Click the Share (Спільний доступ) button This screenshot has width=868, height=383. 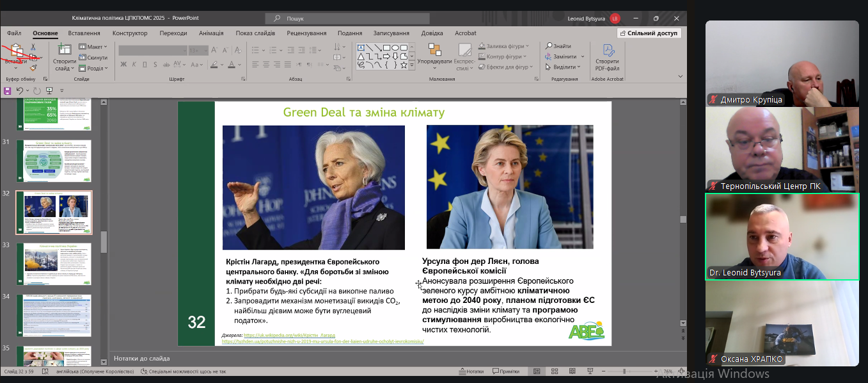(x=649, y=33)
